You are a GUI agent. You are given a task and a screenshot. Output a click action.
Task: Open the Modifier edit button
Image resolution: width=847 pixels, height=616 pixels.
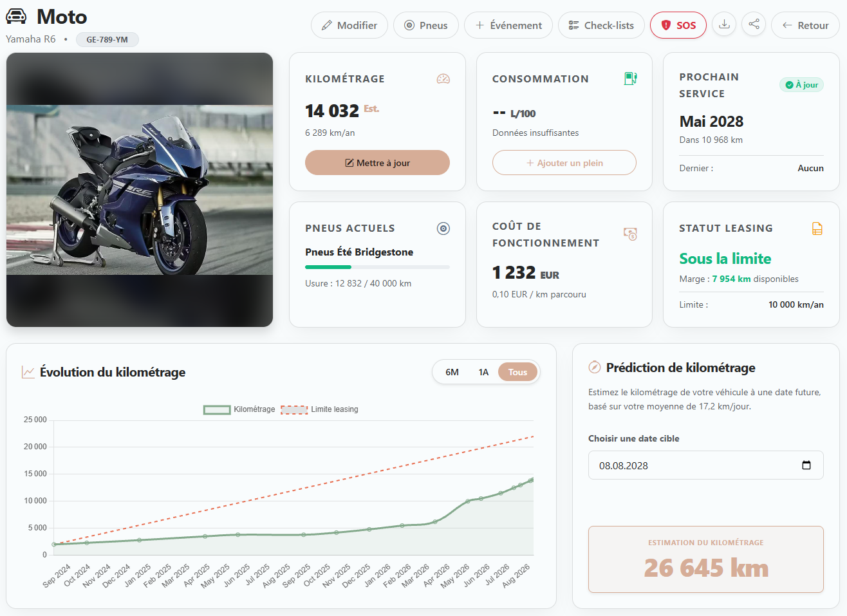coord(349,25)
